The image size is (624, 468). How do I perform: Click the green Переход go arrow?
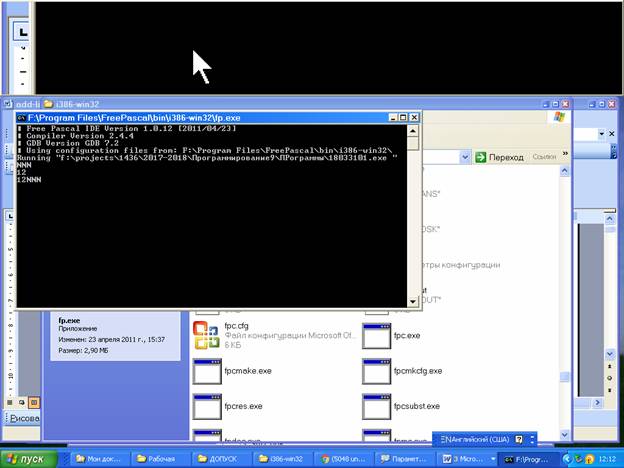(x=481, y=157)
